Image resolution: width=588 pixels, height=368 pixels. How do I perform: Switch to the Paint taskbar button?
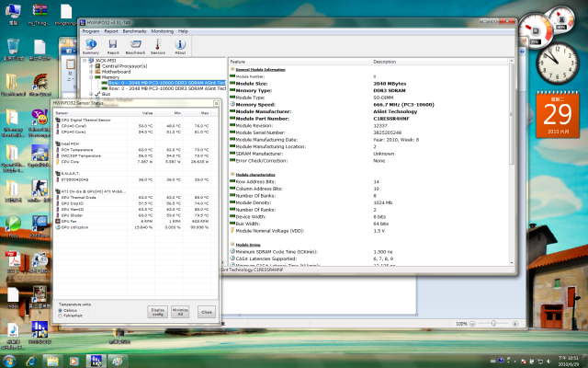[118, 362]
